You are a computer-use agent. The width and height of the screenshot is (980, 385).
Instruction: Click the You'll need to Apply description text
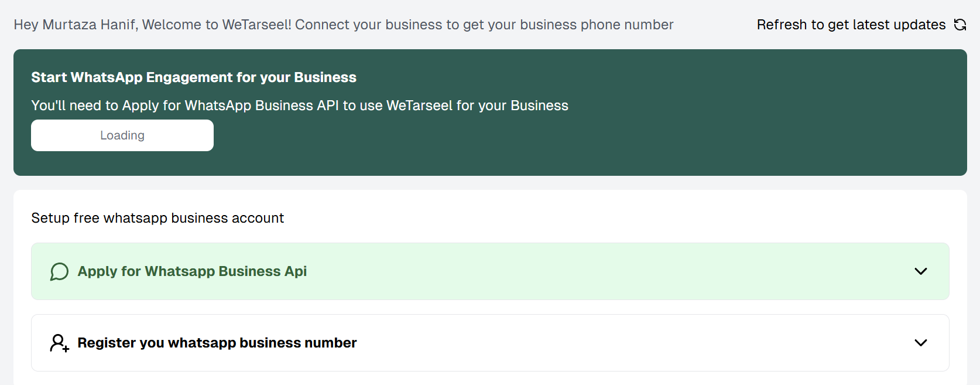(300, 105)
